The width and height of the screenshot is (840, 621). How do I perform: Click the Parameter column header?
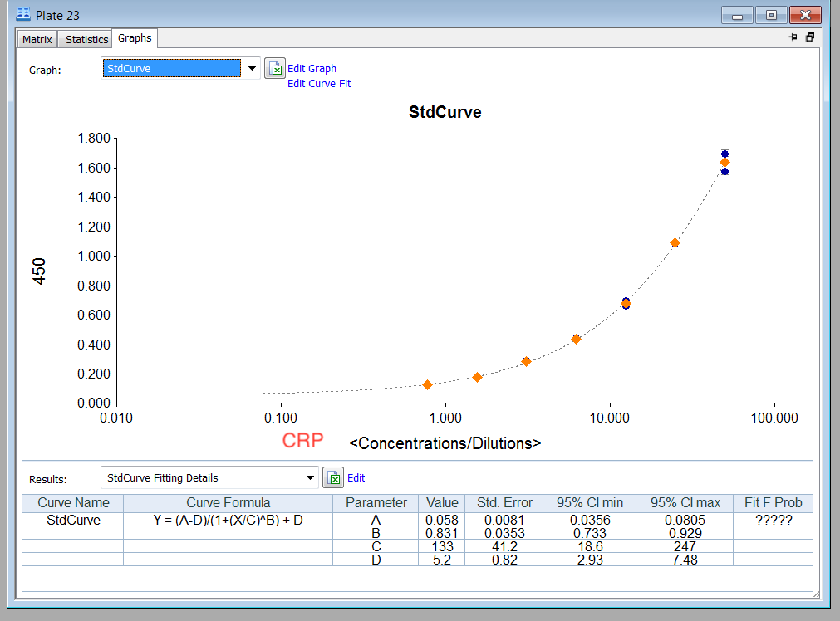(x=376, y=502)
